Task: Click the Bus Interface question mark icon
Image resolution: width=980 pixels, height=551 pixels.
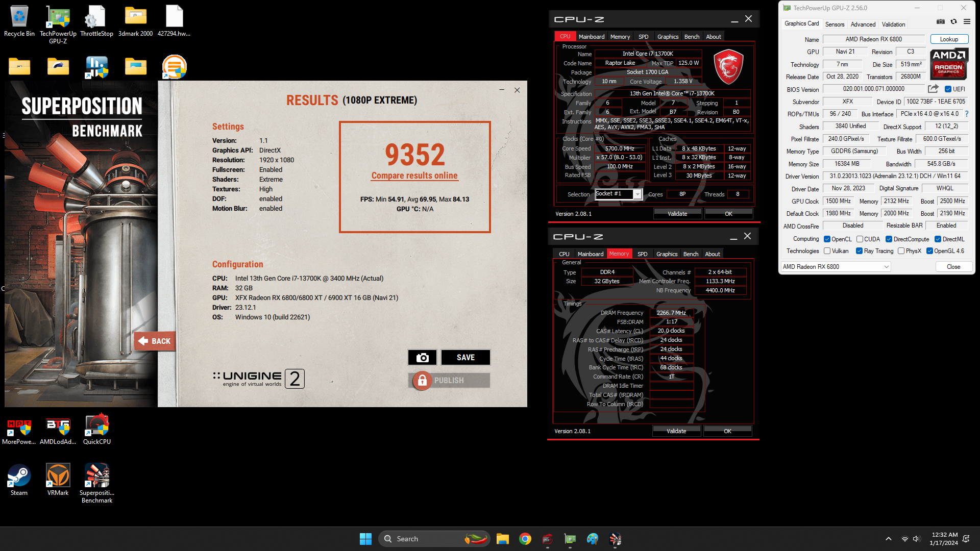Action: (x=966, y=114)
